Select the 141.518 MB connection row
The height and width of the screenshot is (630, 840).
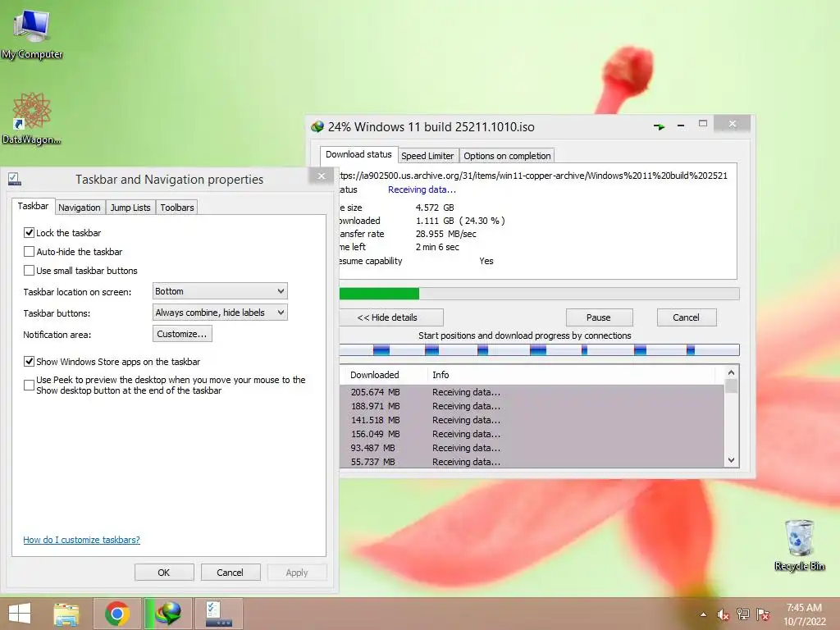coord(532,420)
